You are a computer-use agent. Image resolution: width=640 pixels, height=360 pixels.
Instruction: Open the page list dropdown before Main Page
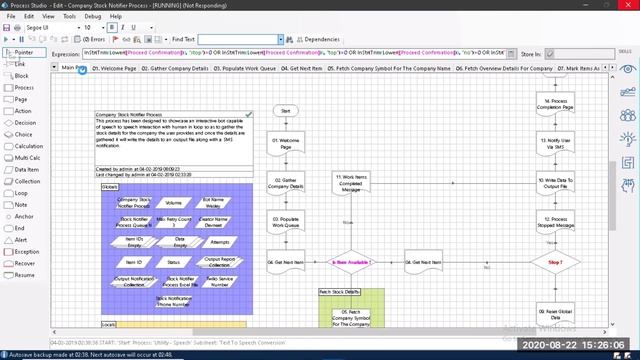pos(54,67)
